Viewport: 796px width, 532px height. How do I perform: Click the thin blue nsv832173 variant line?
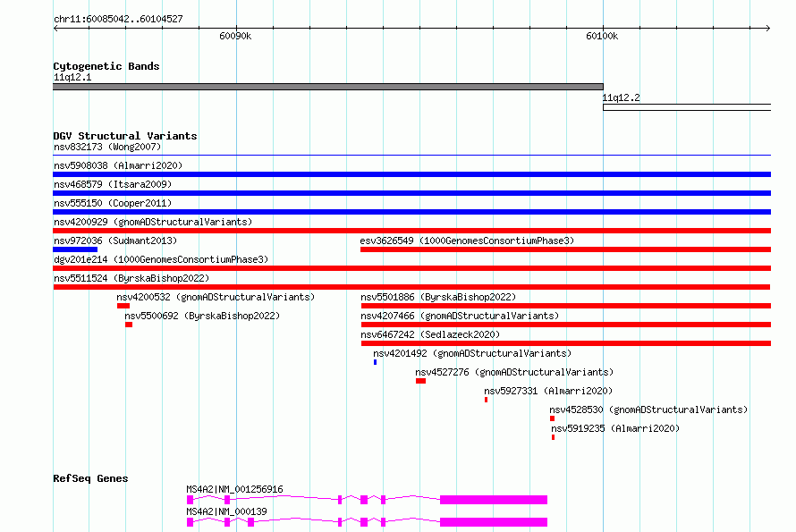point(411,155)
